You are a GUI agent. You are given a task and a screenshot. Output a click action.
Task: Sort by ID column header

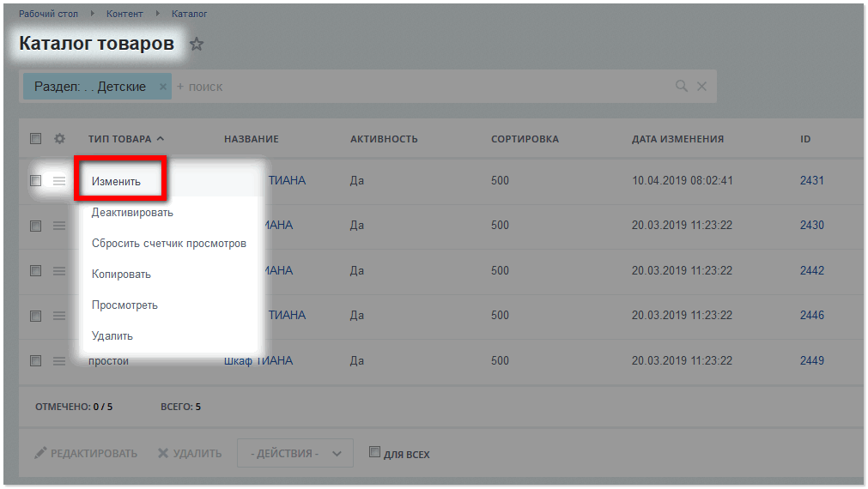pos(804,139)
